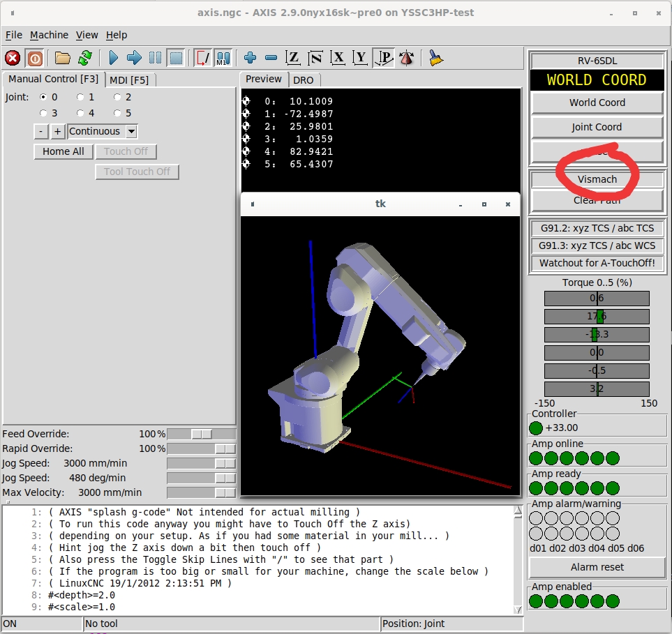
Task: Reload the current file
Action: pyautogui.click(x=85, y=58)
